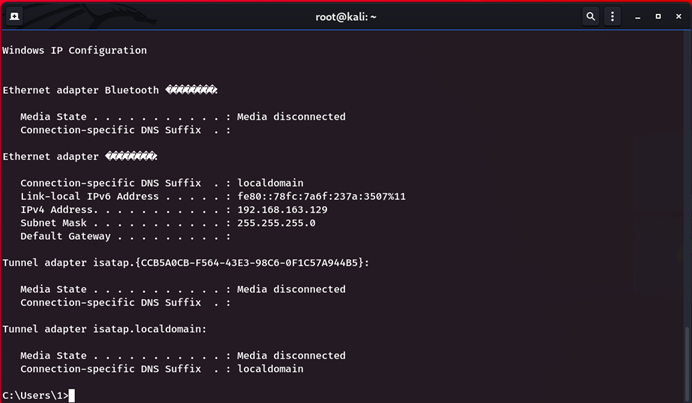Screen dimensions: 692x403
Task: Click the subnet mask 255.255.255.0
Action: pos(276,223)
